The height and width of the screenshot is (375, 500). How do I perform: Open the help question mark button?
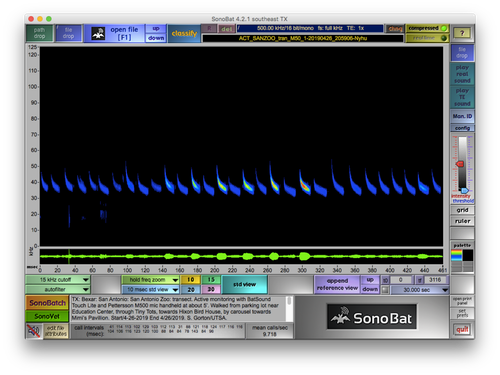click(462, 33)
